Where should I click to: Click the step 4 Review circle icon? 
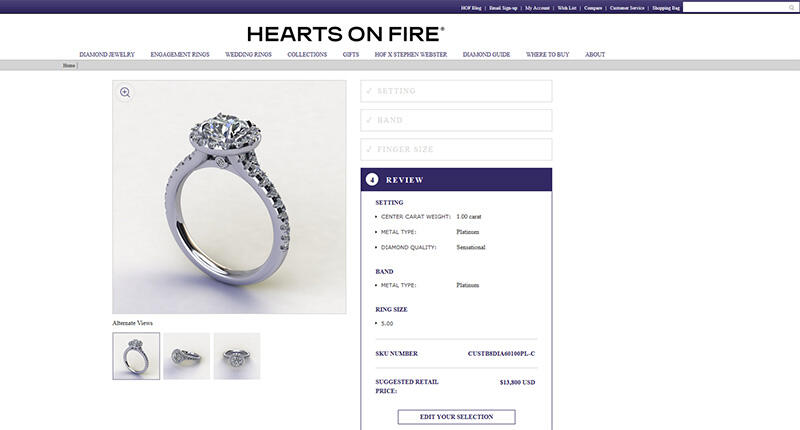click(x=372, y=180)
